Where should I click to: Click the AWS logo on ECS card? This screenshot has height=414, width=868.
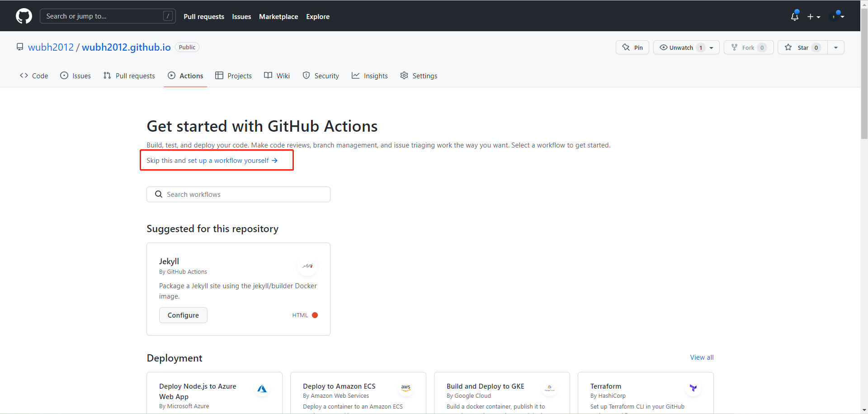click(x=406, y=388)
